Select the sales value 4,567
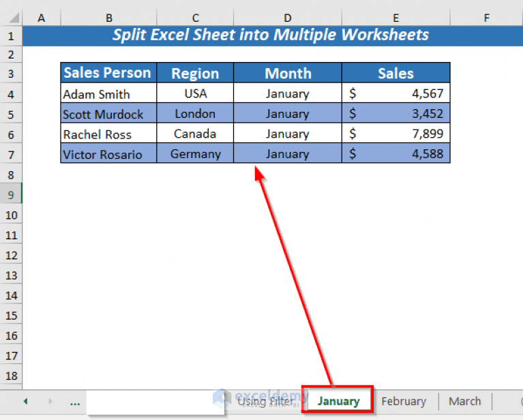Image resolution: width=523 pixels, height=420 pixels. pyautogui.click(x=396, y=93)
